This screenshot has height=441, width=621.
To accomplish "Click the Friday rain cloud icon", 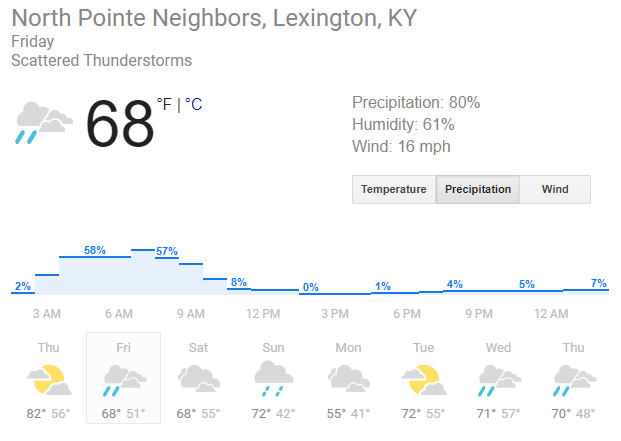I will coord(124,380).
